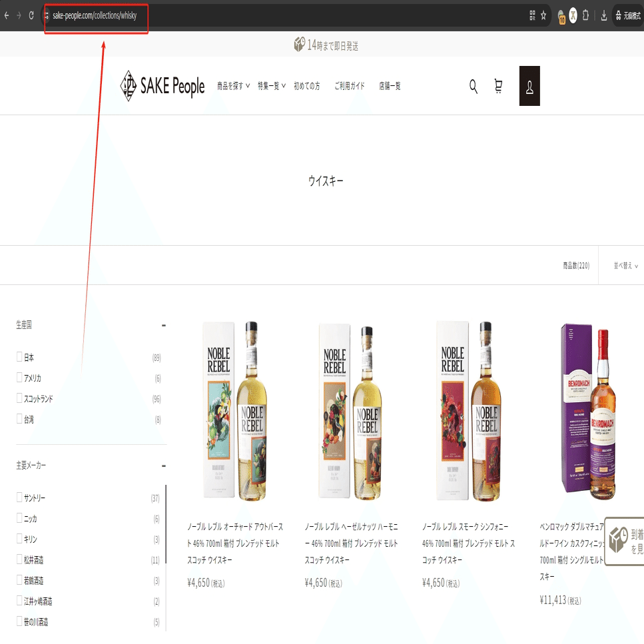644x644 pixels.
Task: Check the 江井ヶ嶋酒造 maker filter
Action: [x=19, y=600]
